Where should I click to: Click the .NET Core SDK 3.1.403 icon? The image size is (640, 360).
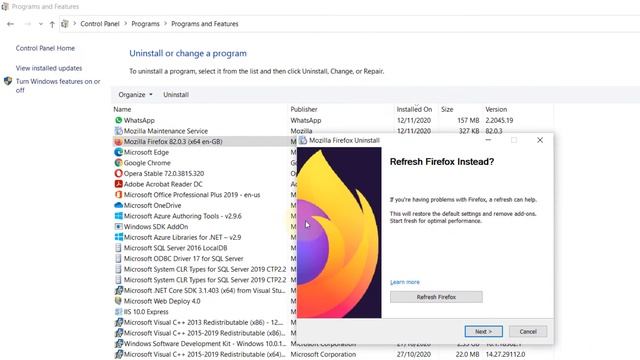click(118, 290)
